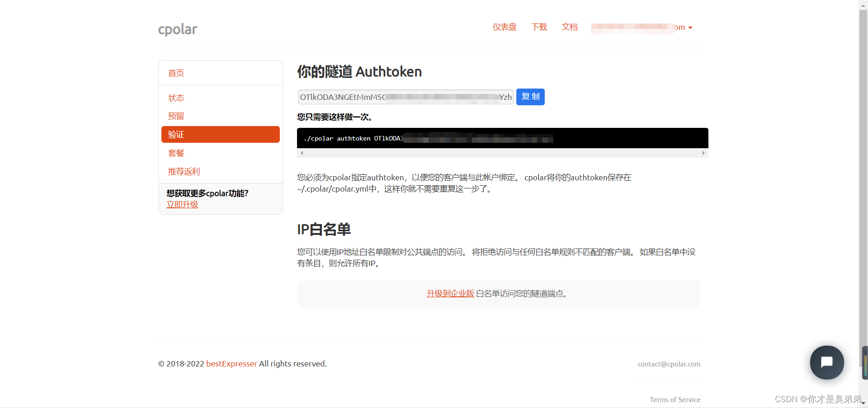Viewport: 868px width, 408px height.
Task: Click the 你的隧道 Authtoken heading
Action: tap(359, 72)
